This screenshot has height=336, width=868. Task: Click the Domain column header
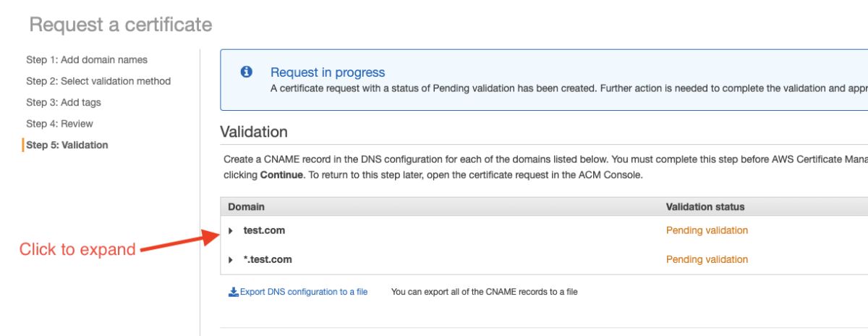pos(246,206)
